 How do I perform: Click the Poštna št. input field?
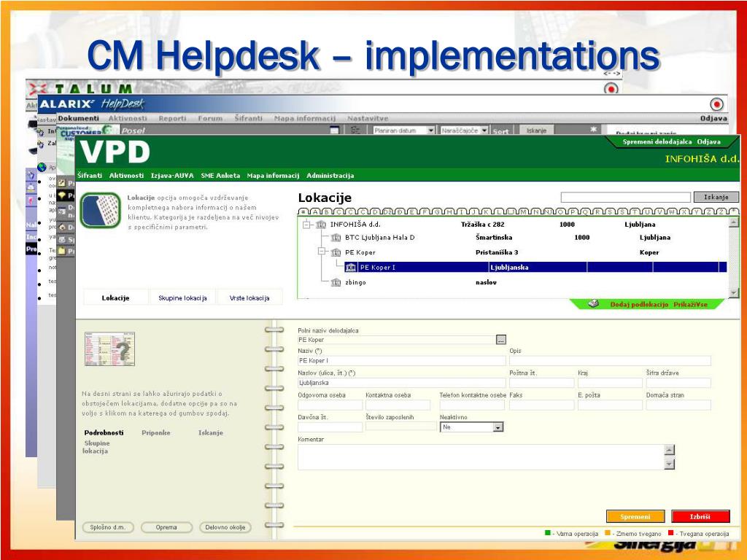(542, 382)
